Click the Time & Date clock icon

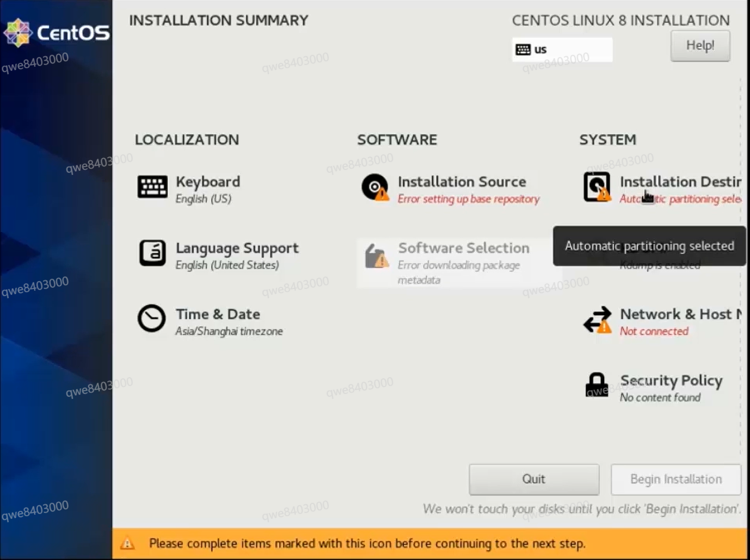click(152, 319)
